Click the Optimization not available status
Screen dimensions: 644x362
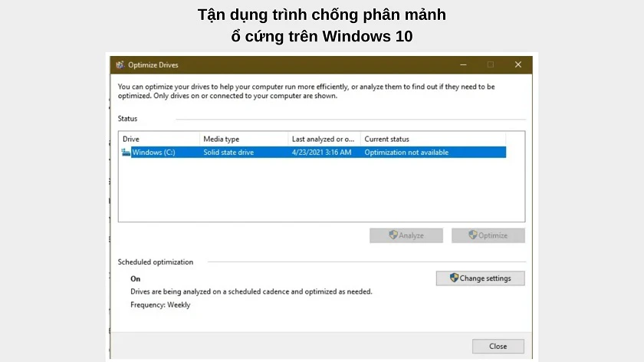point(406,153)
